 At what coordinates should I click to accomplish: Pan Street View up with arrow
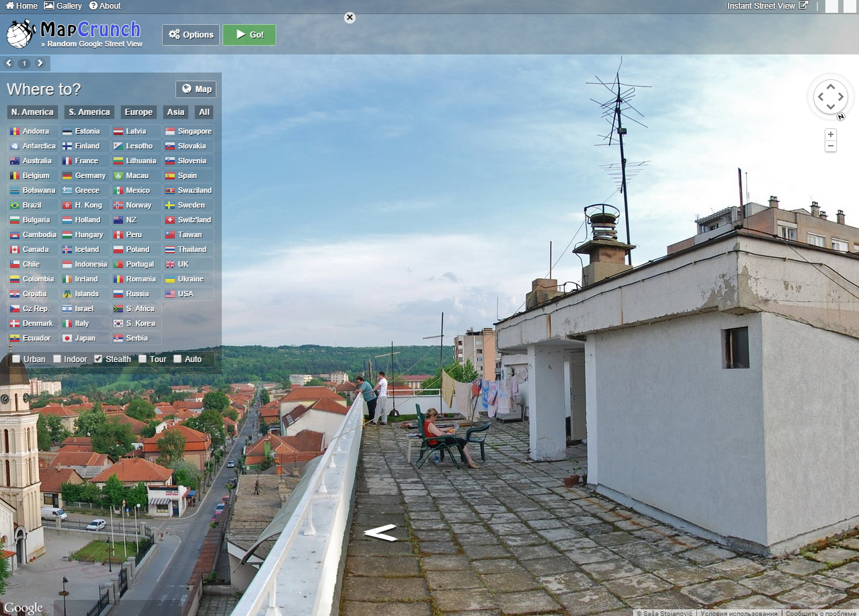831,87
